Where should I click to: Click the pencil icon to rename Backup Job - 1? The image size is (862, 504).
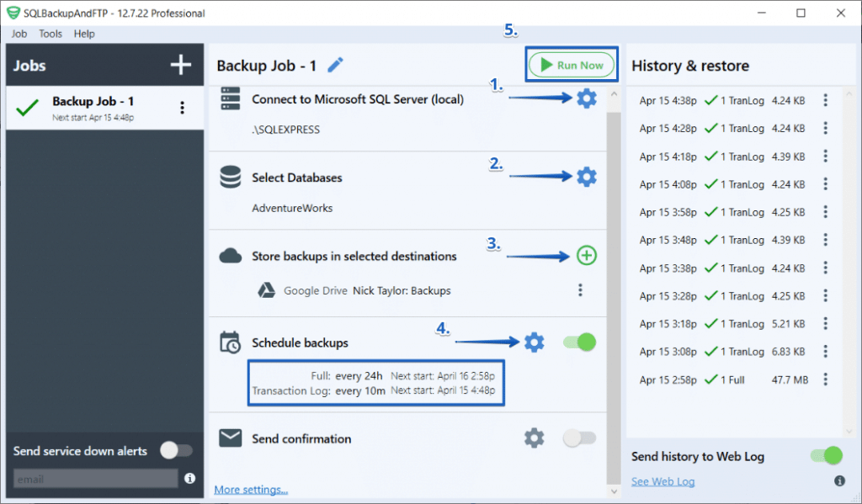336,66
